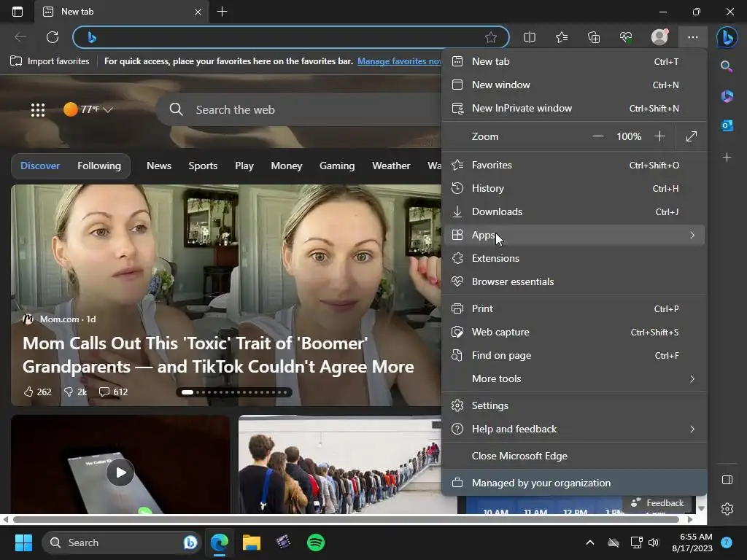Click the Split screen icon in toolbar
Image resolution: width=747 pixels, height=560 pixels.
tap(530, 37)
